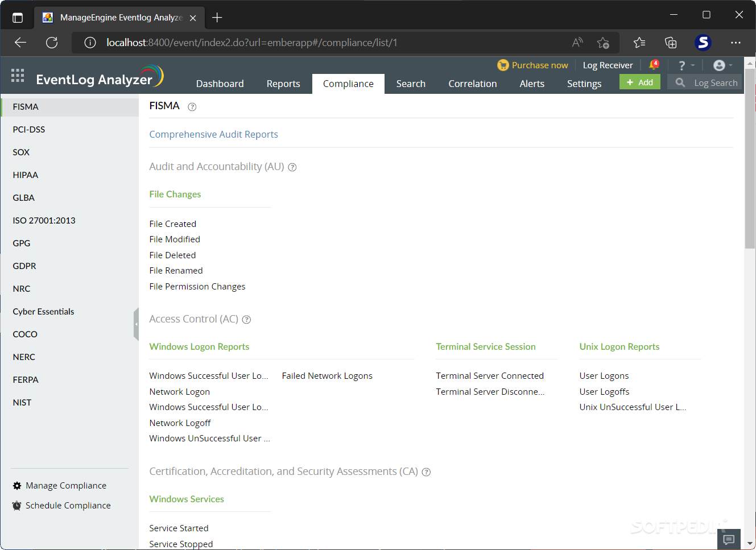Click help icon next to Certification, Accreditation (CA)
Viewport: 756px width, 550px height.
click(x=426, y=472)
